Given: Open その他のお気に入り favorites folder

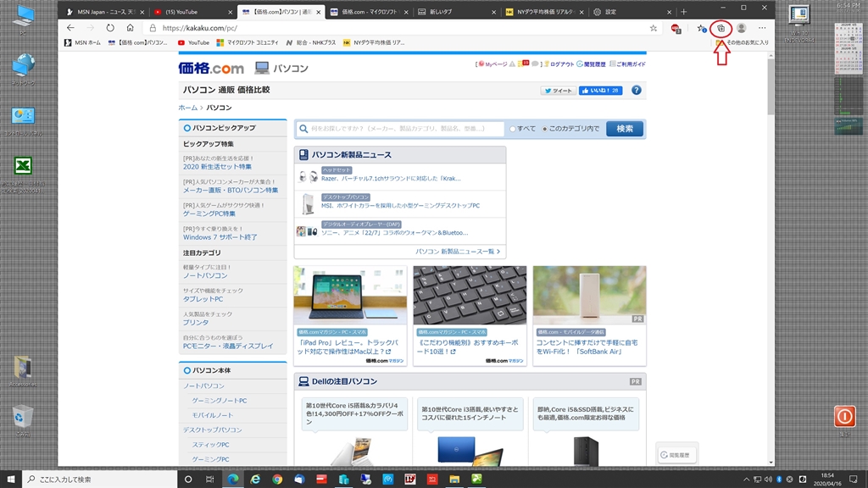Looking at the screenshot, I should 742,42.
